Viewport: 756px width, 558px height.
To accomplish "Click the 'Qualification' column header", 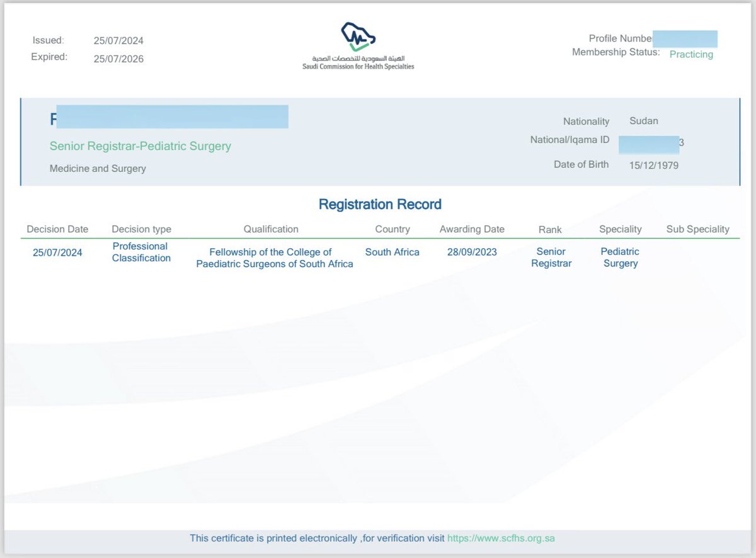I will coord(271,229).
